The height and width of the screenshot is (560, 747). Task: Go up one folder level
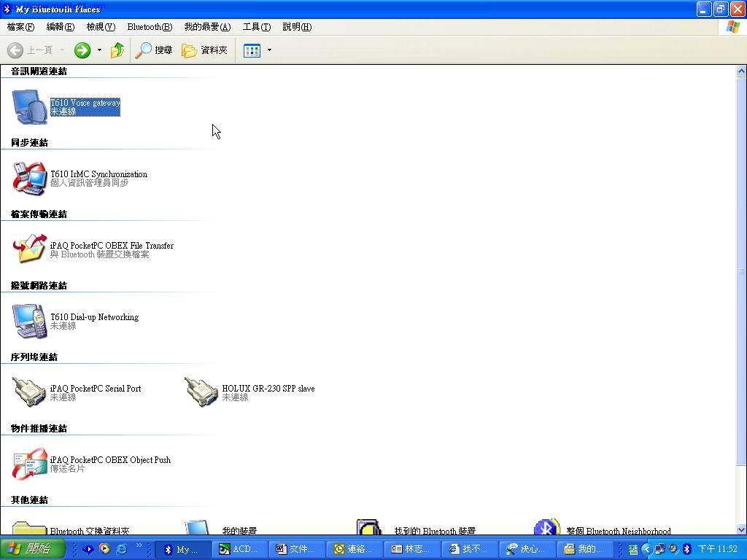[x=117, y=50]
